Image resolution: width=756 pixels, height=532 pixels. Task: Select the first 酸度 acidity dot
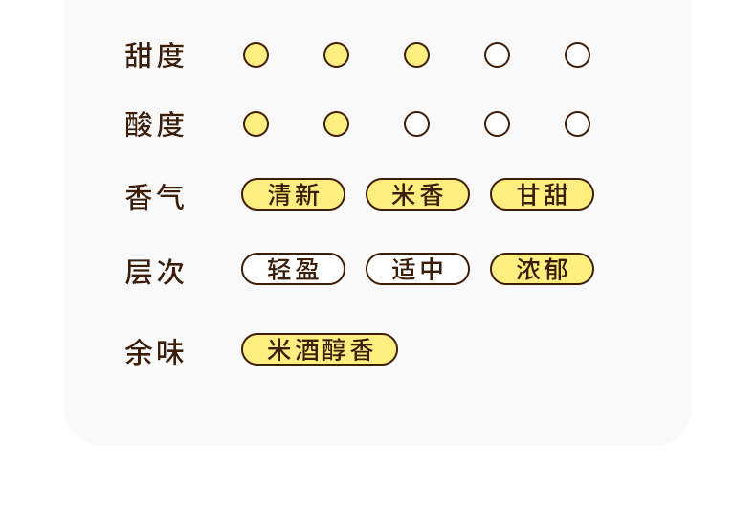click(x=256, y=124)
